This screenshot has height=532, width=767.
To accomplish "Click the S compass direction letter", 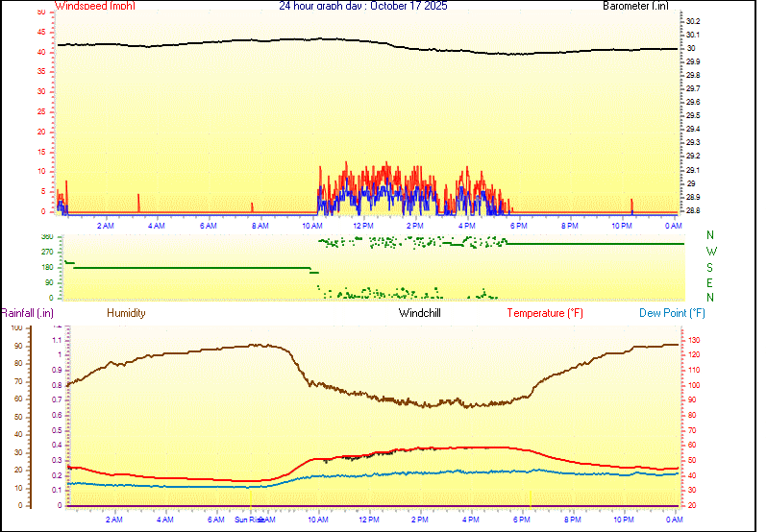I will 710,267.
